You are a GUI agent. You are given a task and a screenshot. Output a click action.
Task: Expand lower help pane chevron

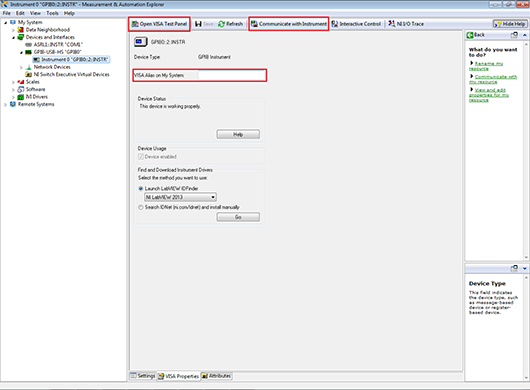coord(525,268)
